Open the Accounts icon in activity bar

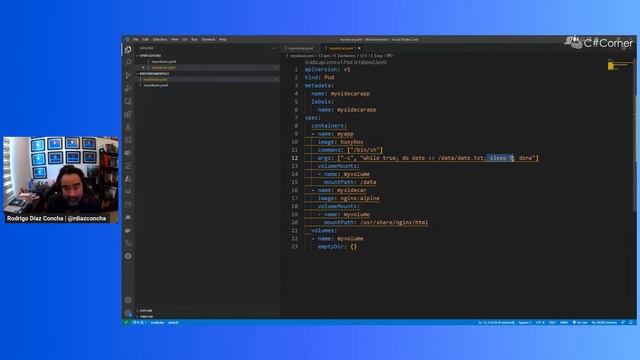coord(128,300)
